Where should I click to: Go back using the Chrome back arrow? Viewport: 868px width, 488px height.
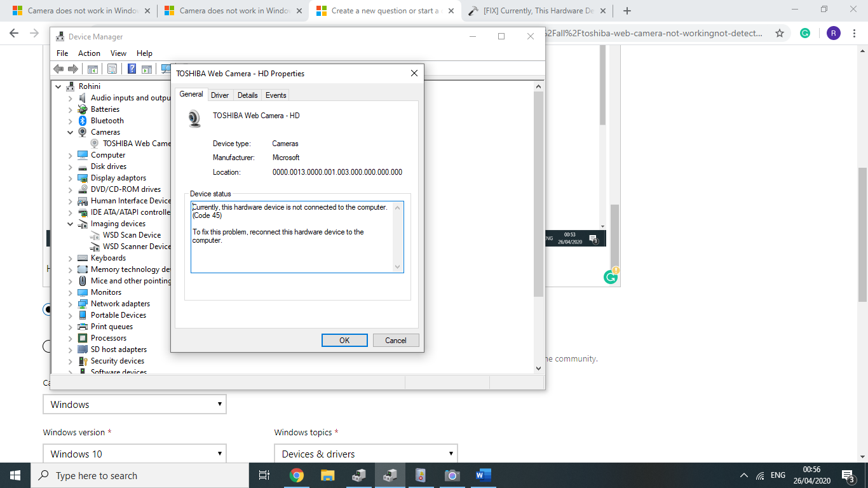(15, 33)
